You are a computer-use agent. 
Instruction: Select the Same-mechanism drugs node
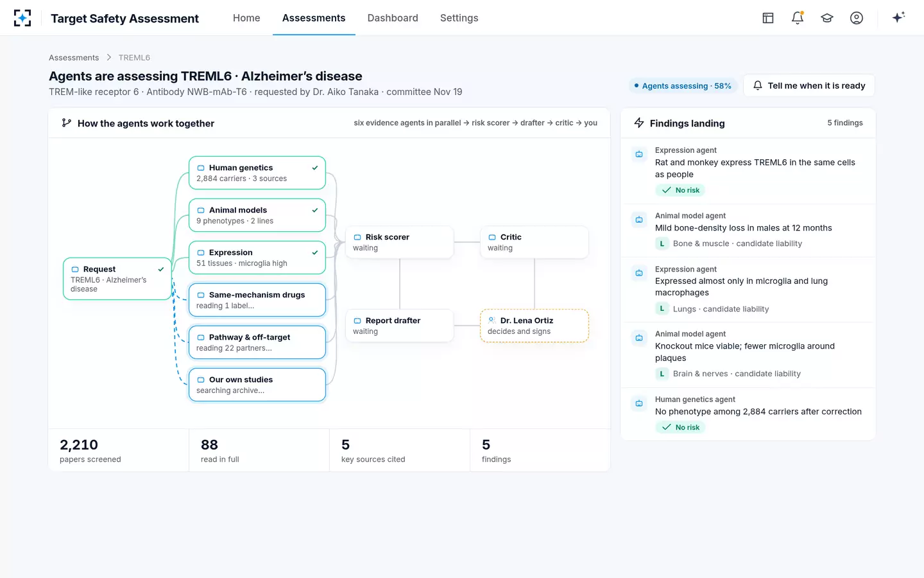257,300
